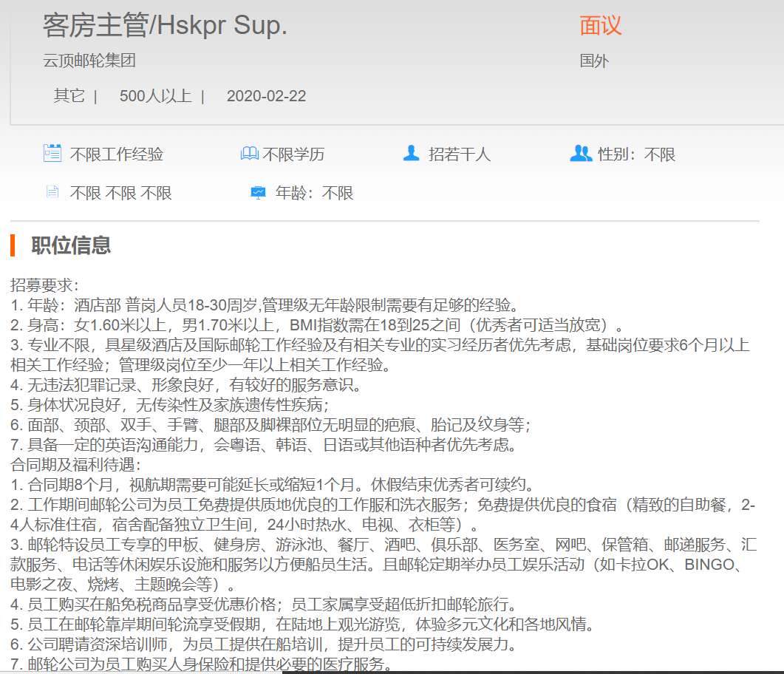Image resolution: width=784 pixels, height=674 pixels.
Task: Click the orange bar beside 职位信息
Action: [x=13, y=245]
